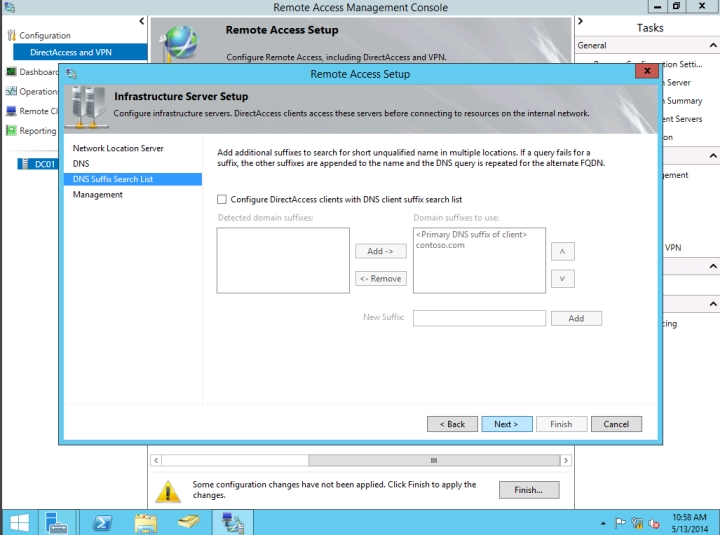The height and width of the screenshot is (535, 720).
Task: Move suffix down with v button
Action: pos(562,278)
